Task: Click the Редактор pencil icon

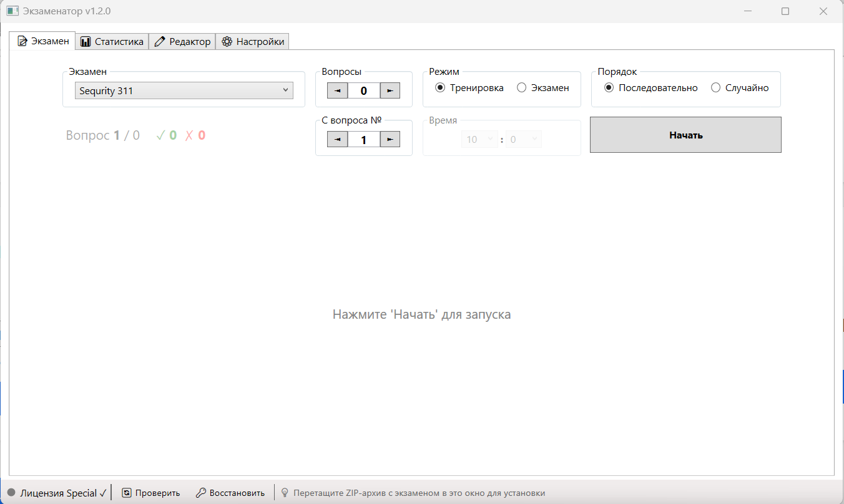Action: pos(159,42)
